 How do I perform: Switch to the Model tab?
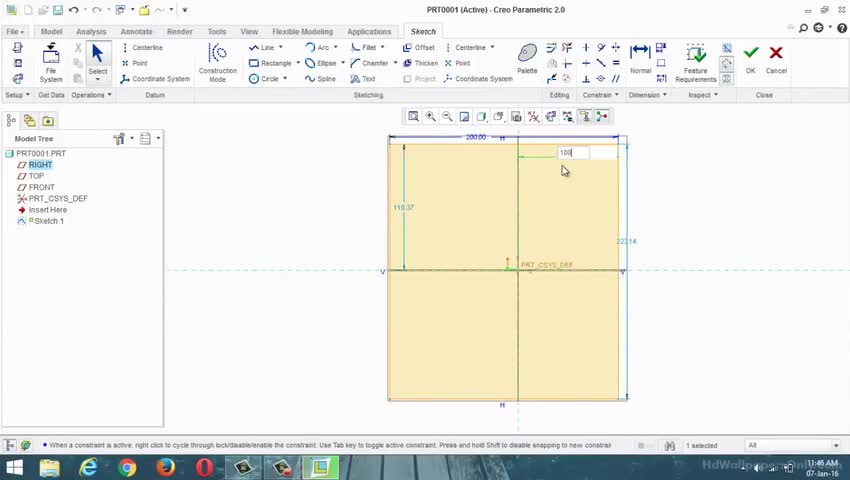pyautogui.click(x=51, y=31)
